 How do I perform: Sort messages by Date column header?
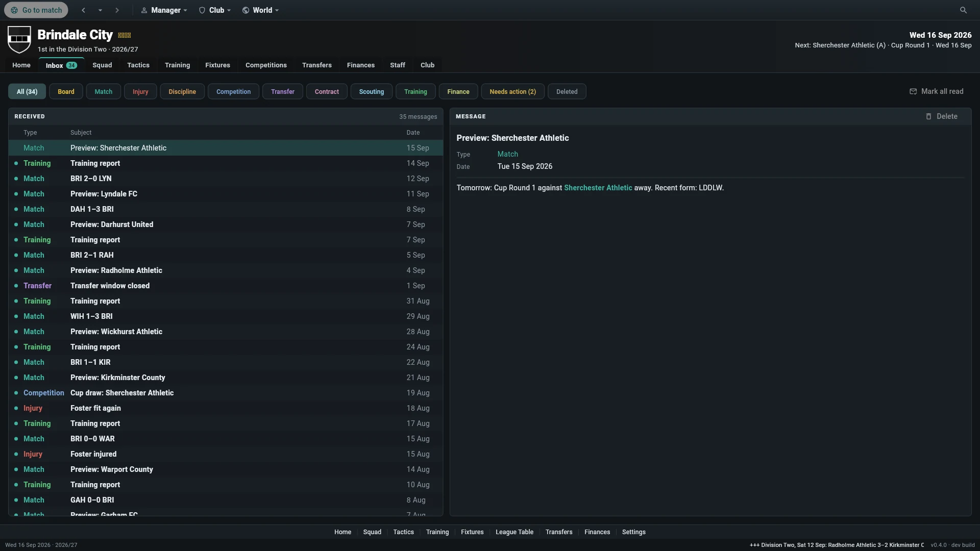413,133
